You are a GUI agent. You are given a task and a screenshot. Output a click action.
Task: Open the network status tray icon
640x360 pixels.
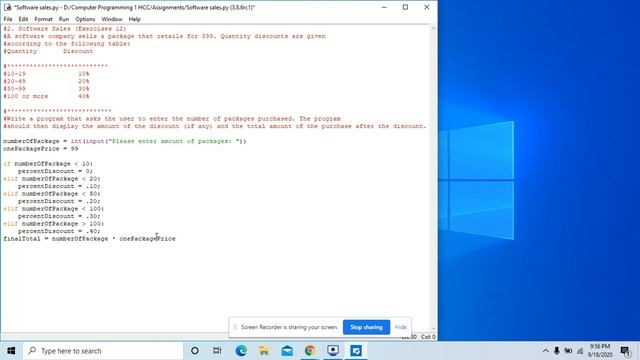[x=580, y=351]
